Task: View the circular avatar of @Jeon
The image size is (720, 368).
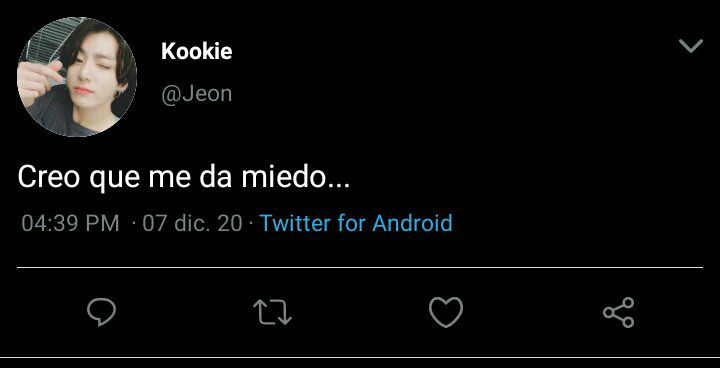Action: coord(77,77)
